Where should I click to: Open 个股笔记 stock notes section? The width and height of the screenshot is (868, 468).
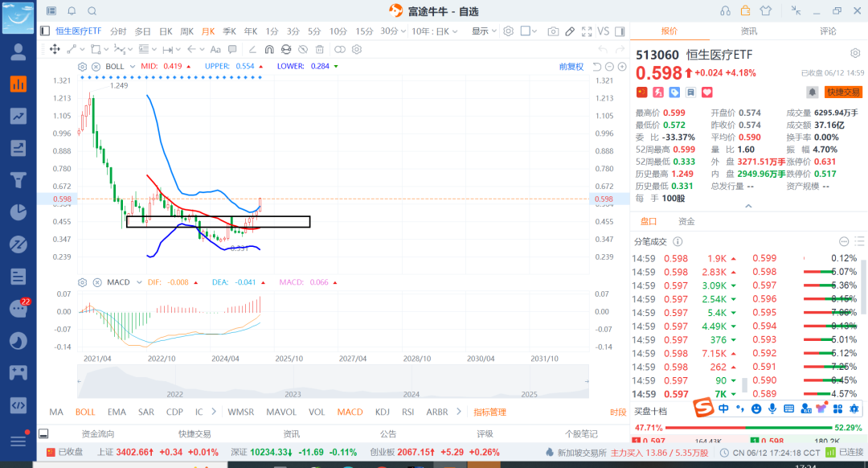581,433
